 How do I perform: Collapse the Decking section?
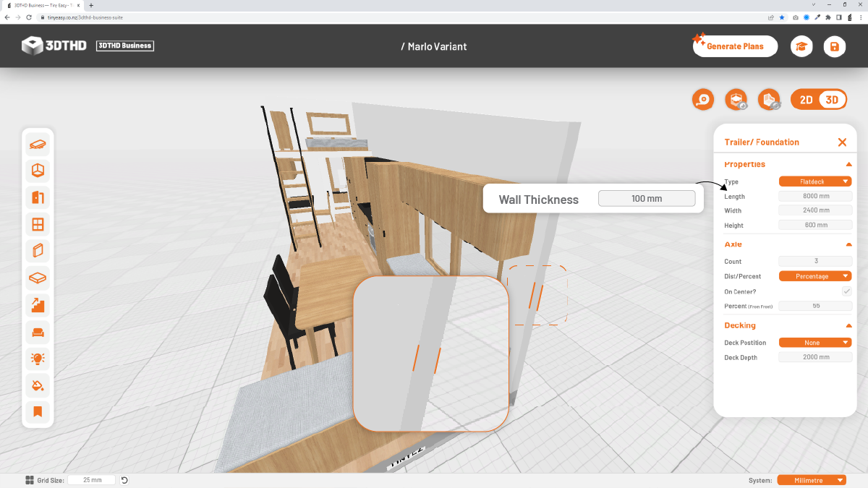(x=848, y=326)
